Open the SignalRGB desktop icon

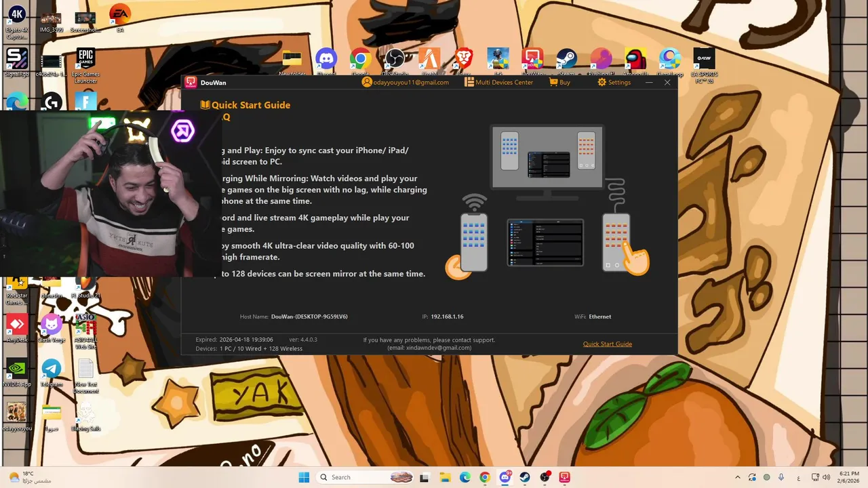[16, 62]
